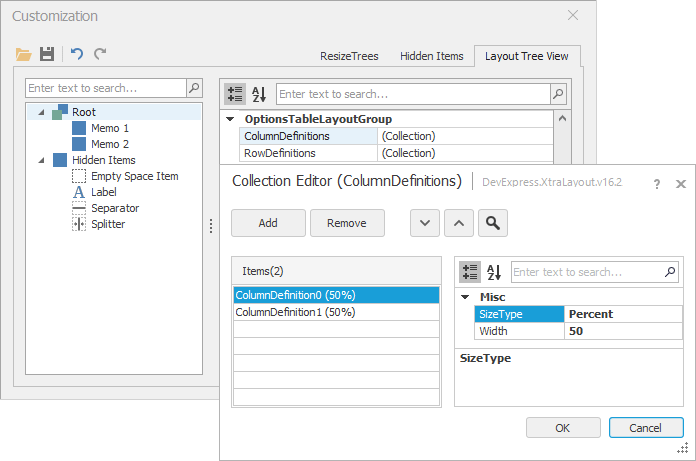Click the help question mark in Collection Editor

click(x=657, y=184)
